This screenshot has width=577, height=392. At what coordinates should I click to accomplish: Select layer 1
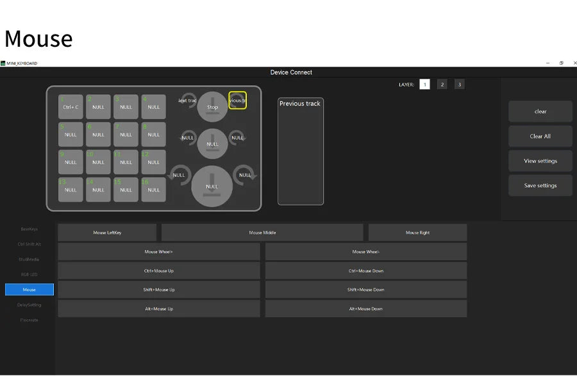[x=424, y=84]
